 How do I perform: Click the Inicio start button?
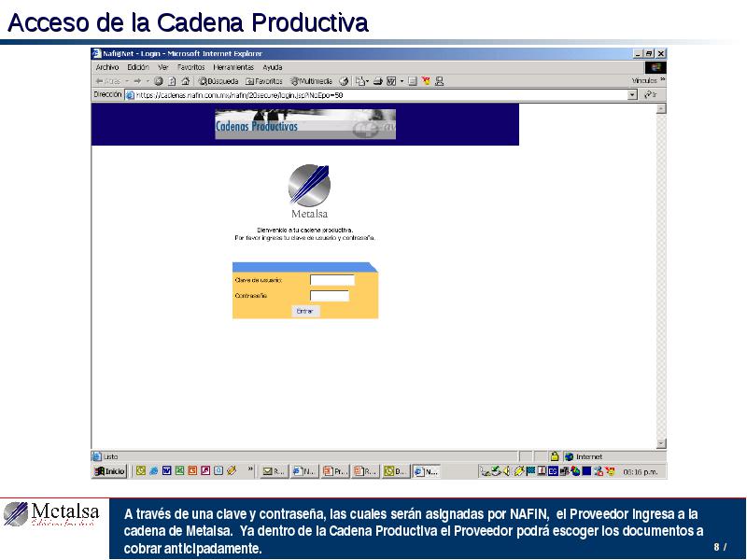[x=110, y=471]
